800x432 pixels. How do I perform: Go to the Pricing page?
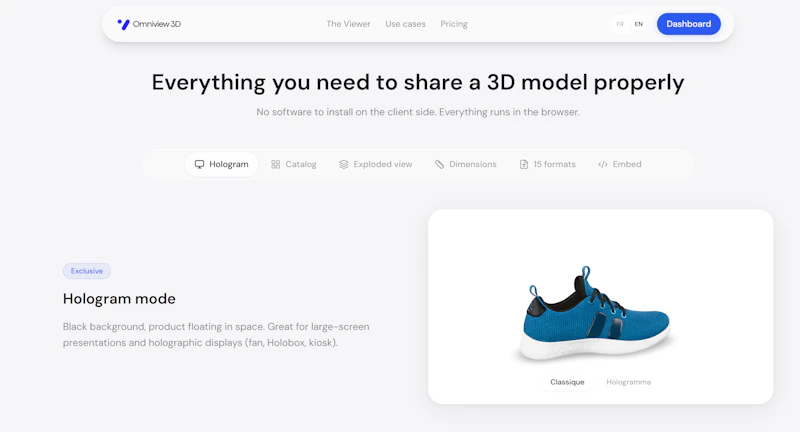454,24
